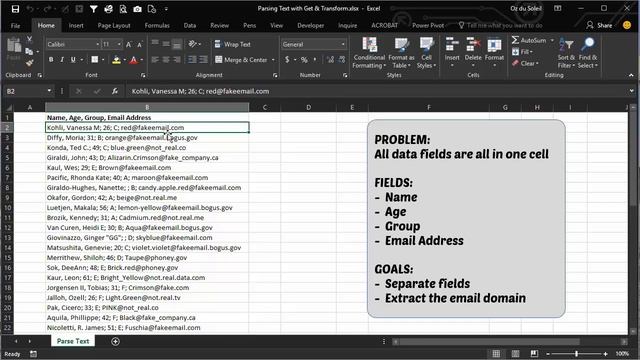640x360 pixels.
Task: Open Find & Select menu
Action: (x=588, y=53)
